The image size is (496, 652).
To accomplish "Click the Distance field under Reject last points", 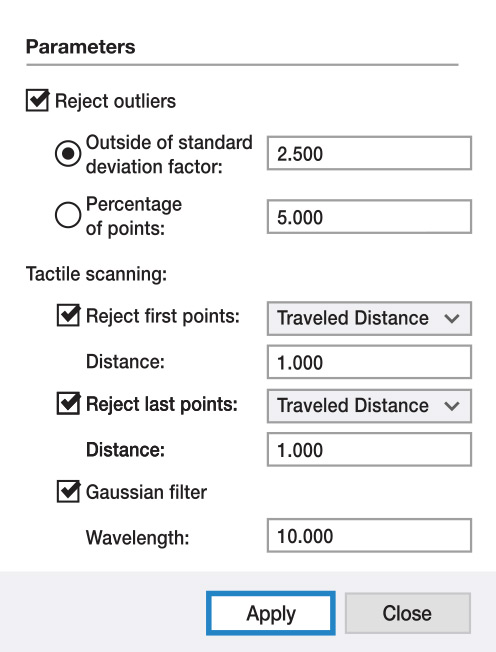I will point(369,449).
